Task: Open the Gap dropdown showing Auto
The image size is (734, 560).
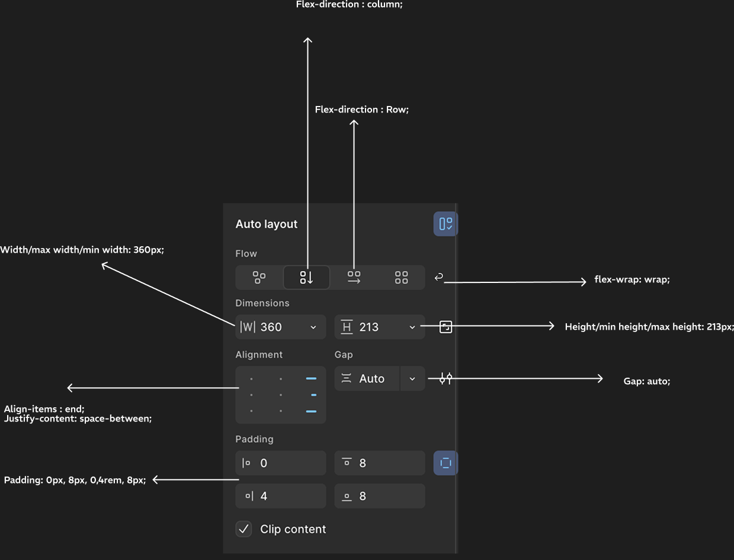Action: pos(412,378)
